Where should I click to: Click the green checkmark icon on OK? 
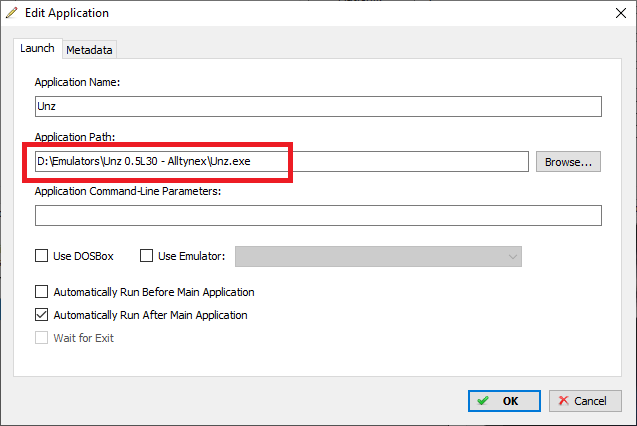pos(483,401)
